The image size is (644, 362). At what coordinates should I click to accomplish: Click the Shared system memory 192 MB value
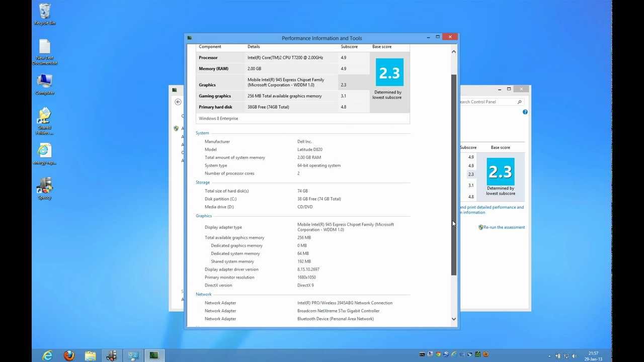coord(304,261)
